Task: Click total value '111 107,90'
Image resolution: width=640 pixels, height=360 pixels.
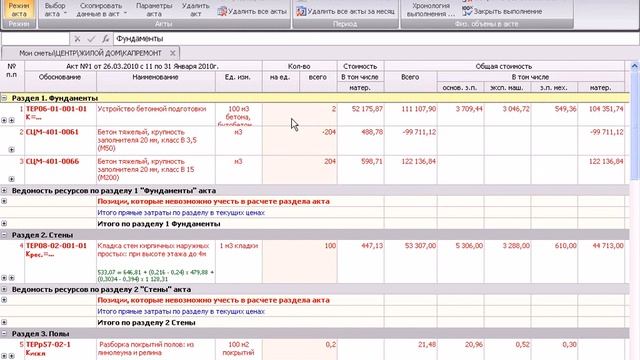Action: click(x=418, y=109)
